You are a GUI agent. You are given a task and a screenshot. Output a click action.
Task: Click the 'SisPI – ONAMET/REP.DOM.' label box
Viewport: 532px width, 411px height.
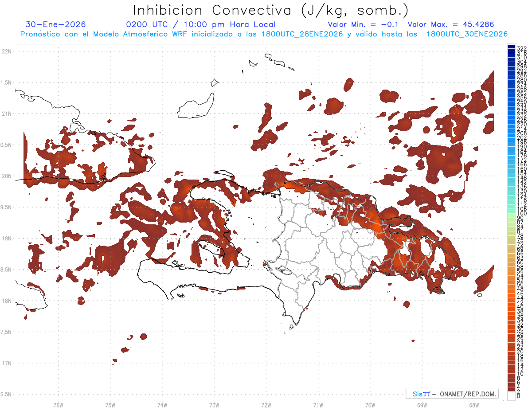452,394
